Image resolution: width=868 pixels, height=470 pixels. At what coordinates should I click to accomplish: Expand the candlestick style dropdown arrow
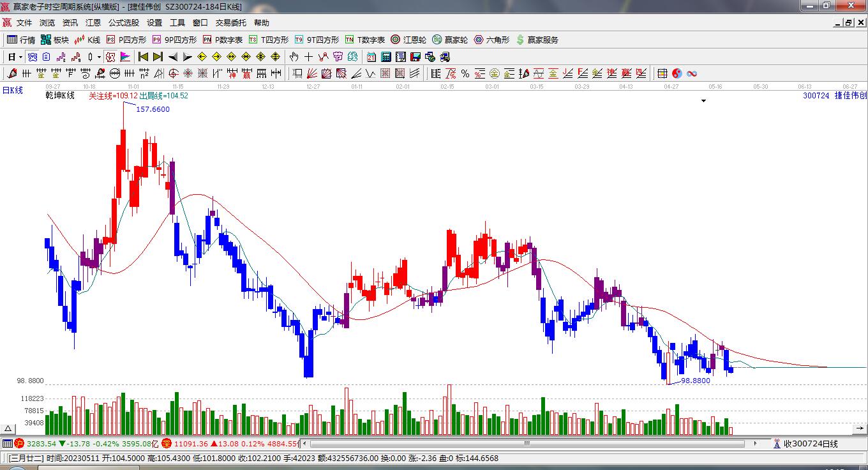(x=99, y=57)
